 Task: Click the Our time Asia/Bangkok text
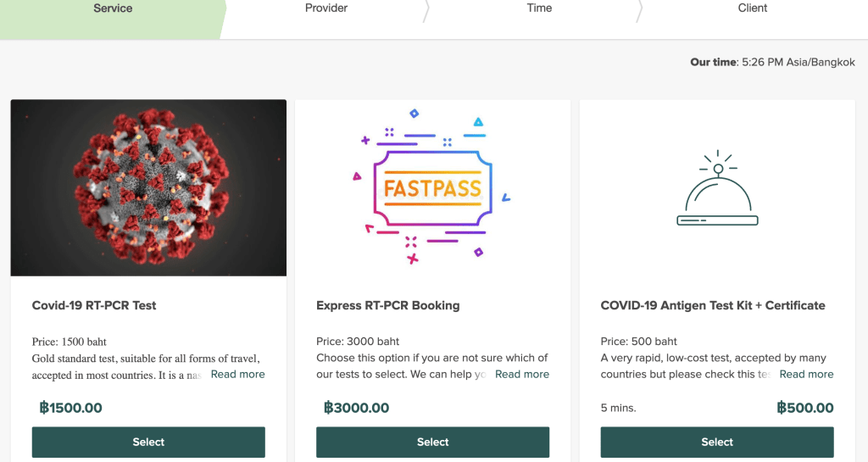click(x=772, y=62)
